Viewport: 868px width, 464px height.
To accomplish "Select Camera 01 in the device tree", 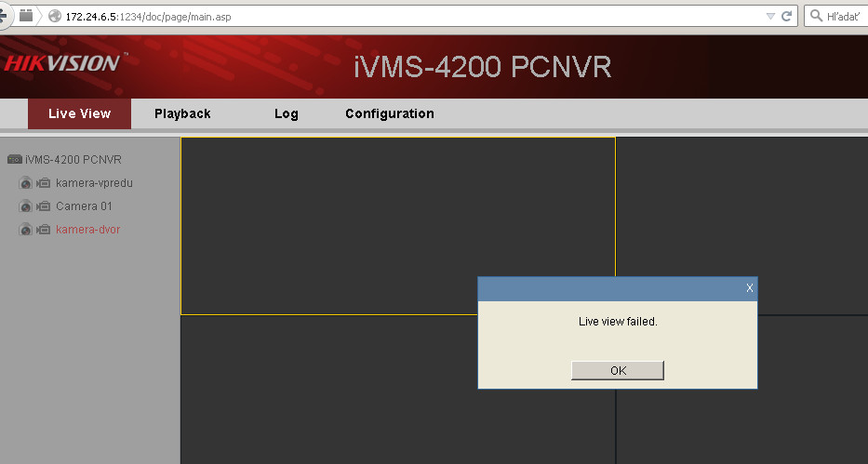I will pyautogui.click(x=84, y=205).
